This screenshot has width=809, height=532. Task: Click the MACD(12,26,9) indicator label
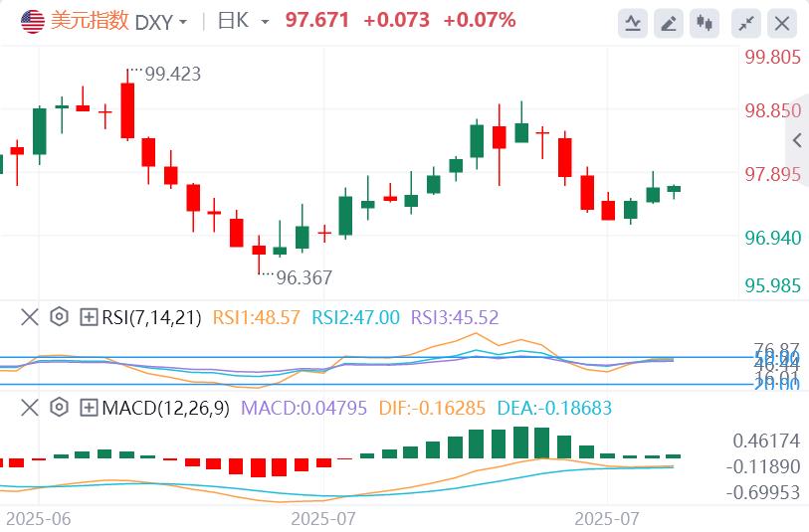click(x=164, y=407)
